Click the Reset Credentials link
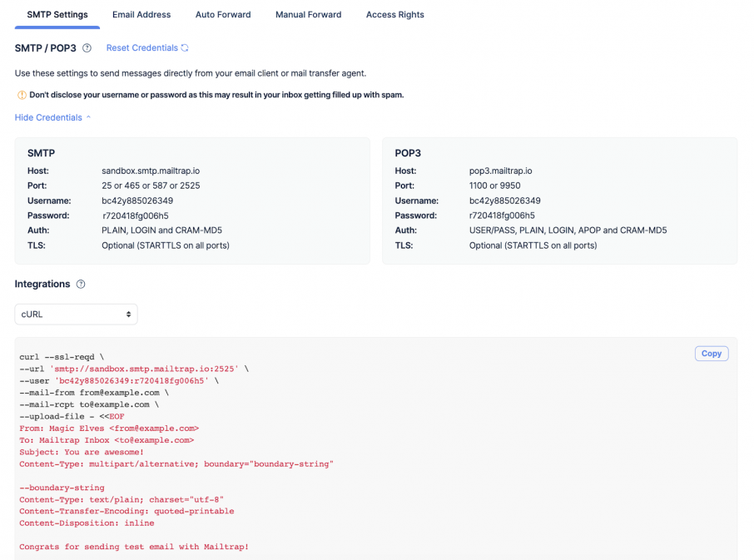Screen dimensions: 754x560 point(141,47)
